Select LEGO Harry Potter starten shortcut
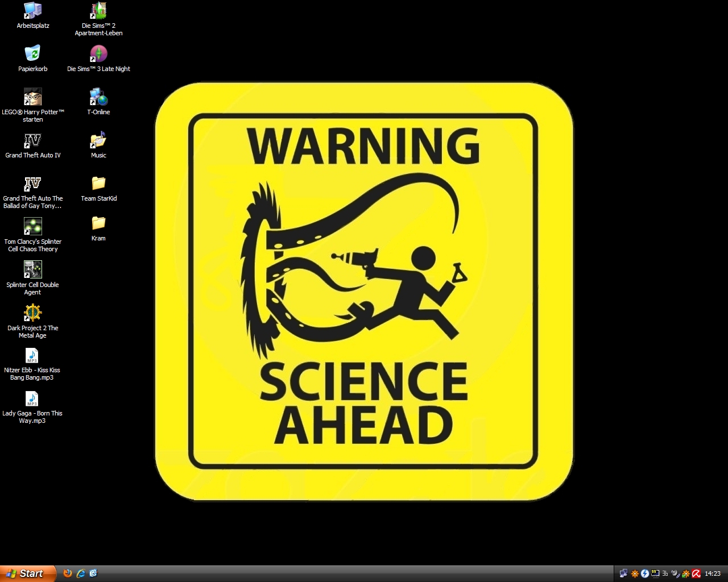728x582 pixels. click(32, 97)
